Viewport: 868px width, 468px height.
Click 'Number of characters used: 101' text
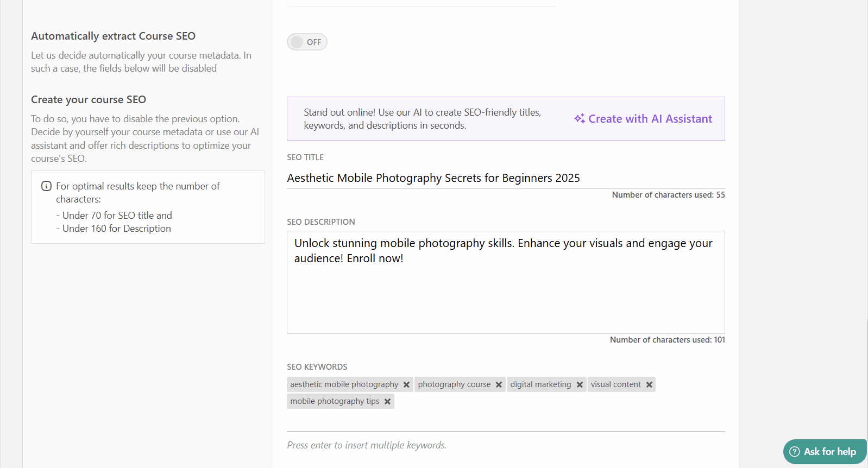pyautogui.click(x=667, y=340)
